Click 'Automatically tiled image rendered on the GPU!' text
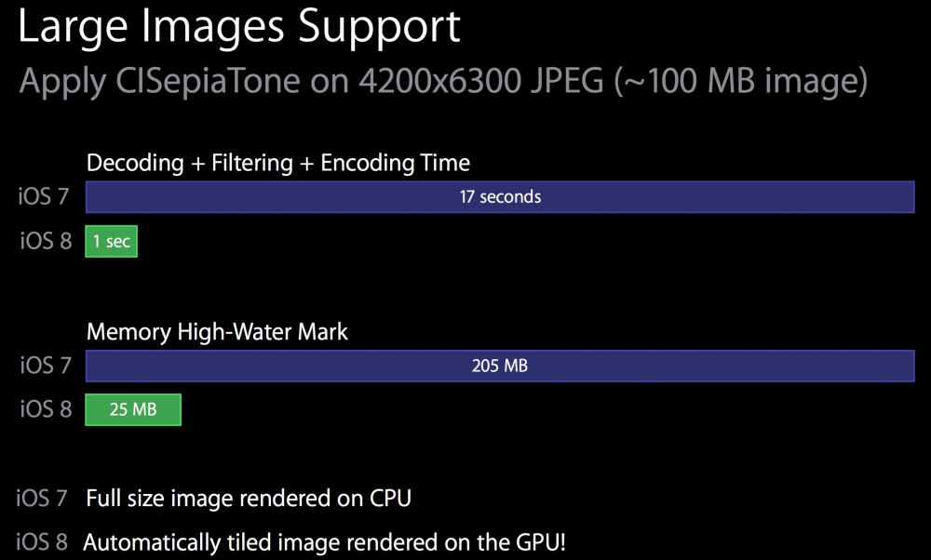Image resolution: width=931 pixels, height=560 pixels. pos(324,542)
